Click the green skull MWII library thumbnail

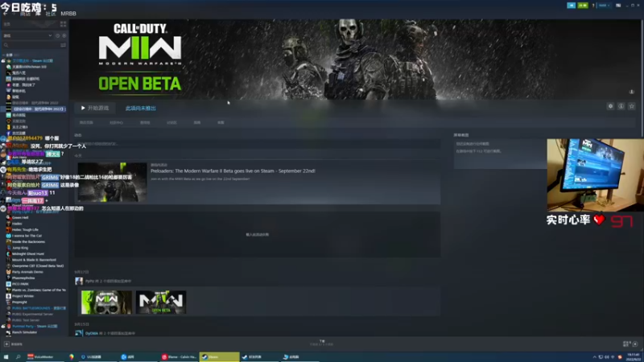click(x=106, y=302)
